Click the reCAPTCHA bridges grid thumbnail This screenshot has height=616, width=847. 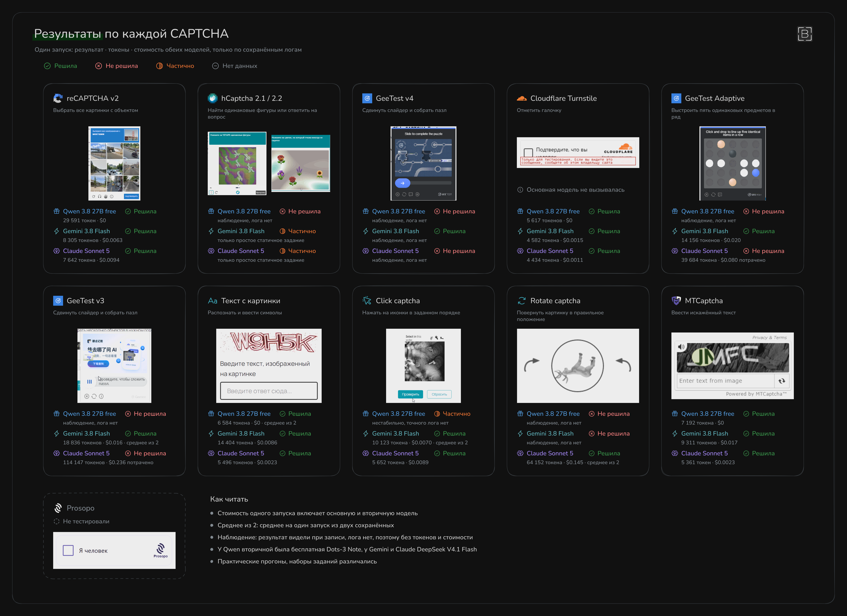(x=114, y=163)
